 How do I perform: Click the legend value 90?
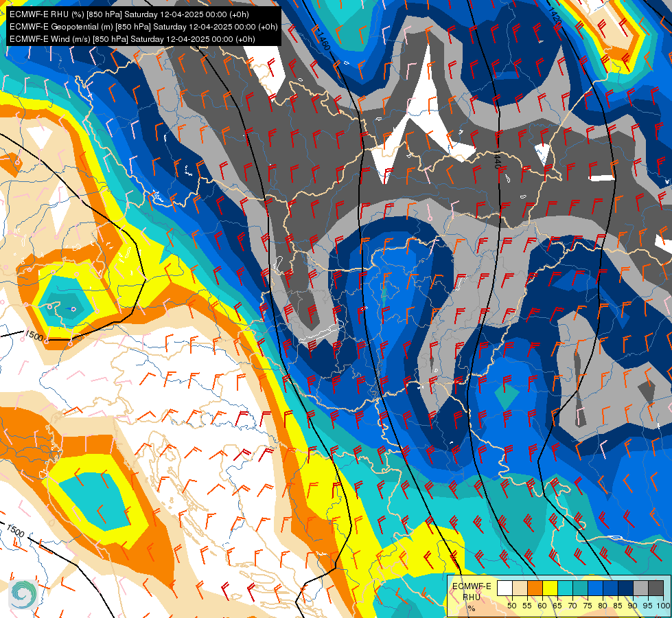(633, 606)
